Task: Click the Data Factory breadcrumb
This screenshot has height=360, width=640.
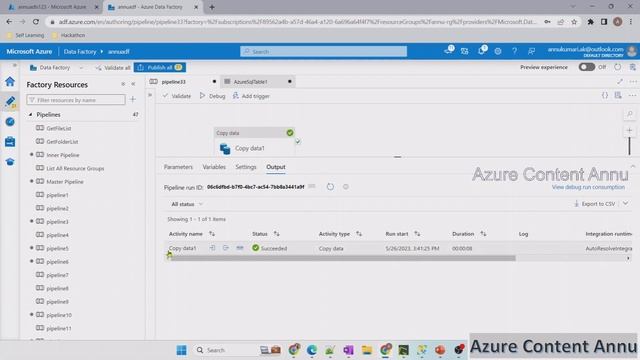Action: [80, 51]
